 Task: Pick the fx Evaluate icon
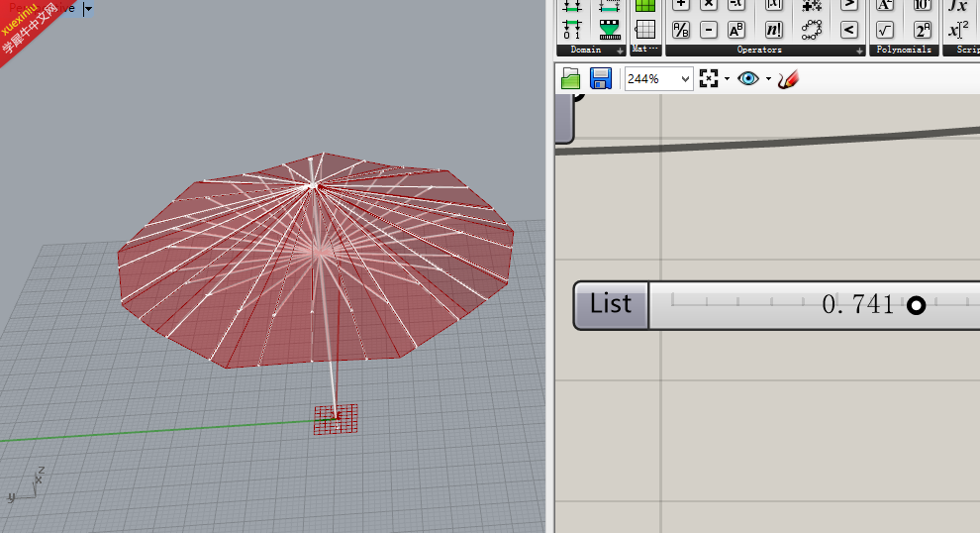tap(958, 6)
